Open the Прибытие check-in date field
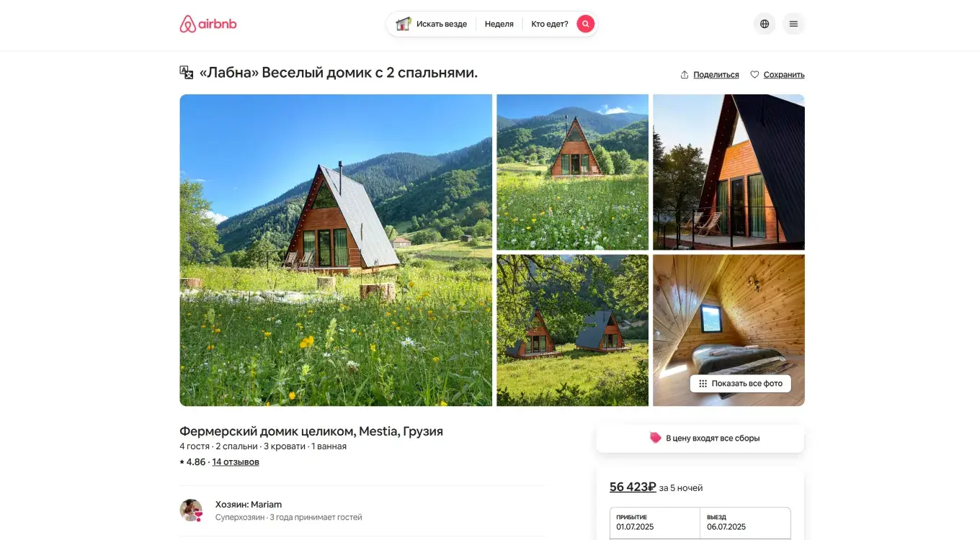This screenshot has width=980, height=540. 655,523
